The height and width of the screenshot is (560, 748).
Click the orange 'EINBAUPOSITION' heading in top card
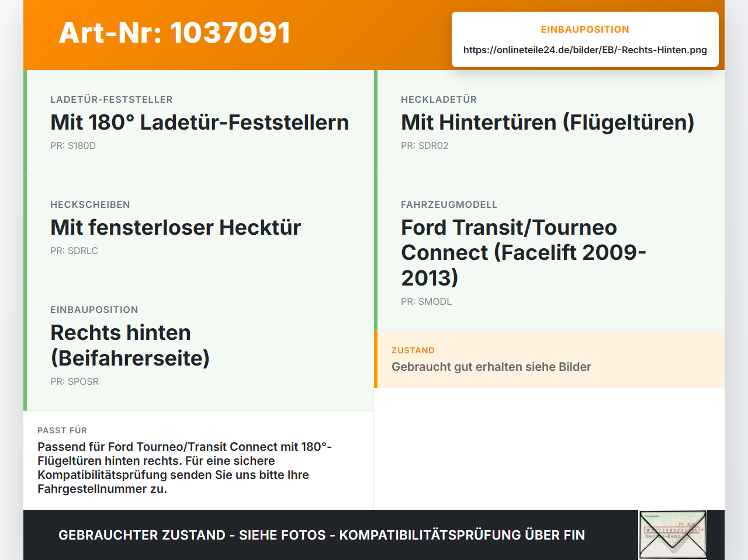coord(585,29)
